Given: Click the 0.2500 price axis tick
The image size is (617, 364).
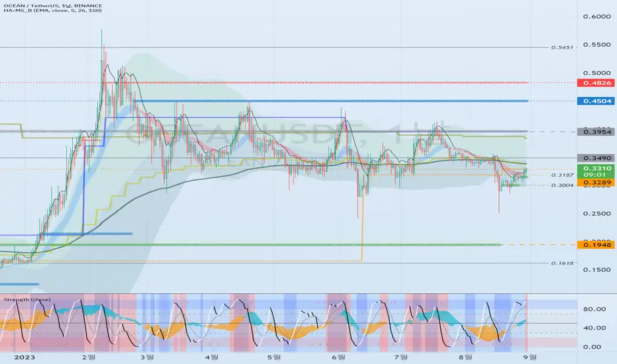Looking at the screenshot, I should click(596, 213).
